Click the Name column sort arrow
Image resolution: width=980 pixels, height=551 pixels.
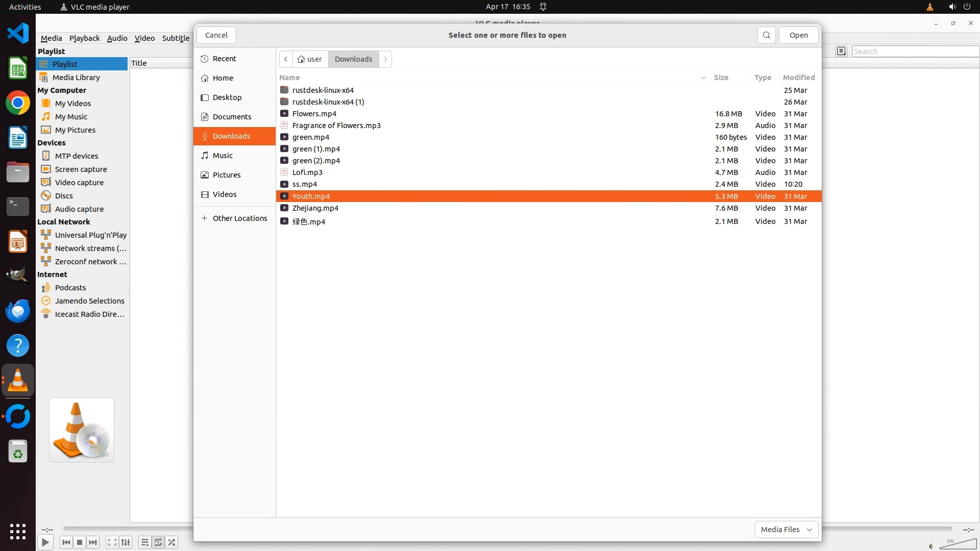703,78
